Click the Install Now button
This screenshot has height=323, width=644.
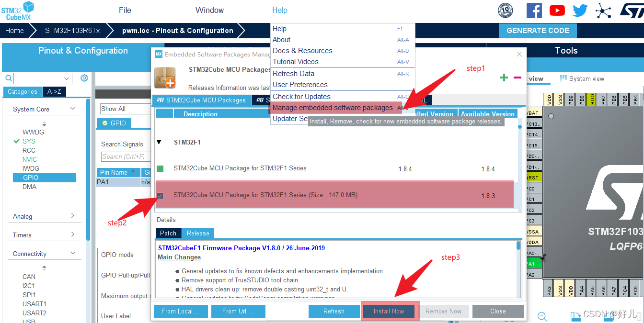(389, 311)
